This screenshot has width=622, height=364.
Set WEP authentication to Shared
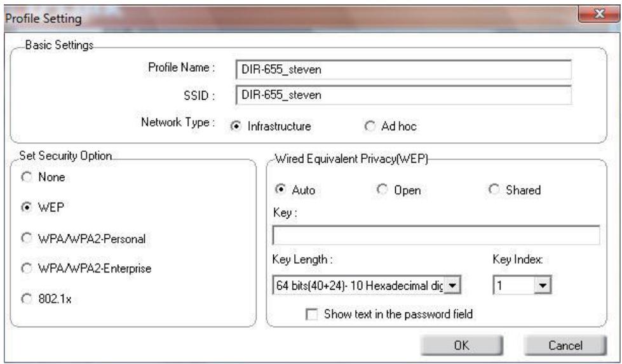pyautogui.click(x=494, y=189)
